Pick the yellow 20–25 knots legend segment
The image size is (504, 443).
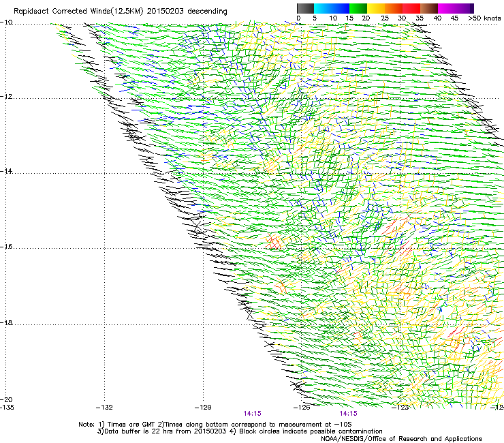[376, 8]
